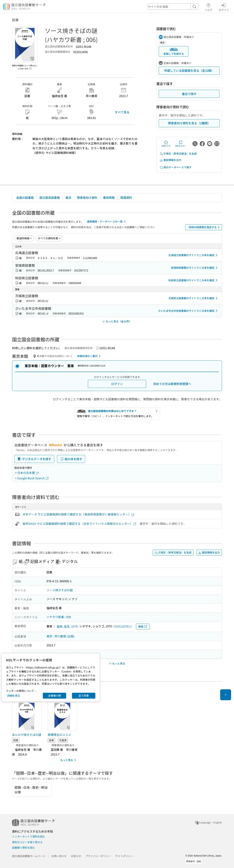Click the author pen icon for 塩崎省吾
234x868 pixels.
tap(59, 90)
